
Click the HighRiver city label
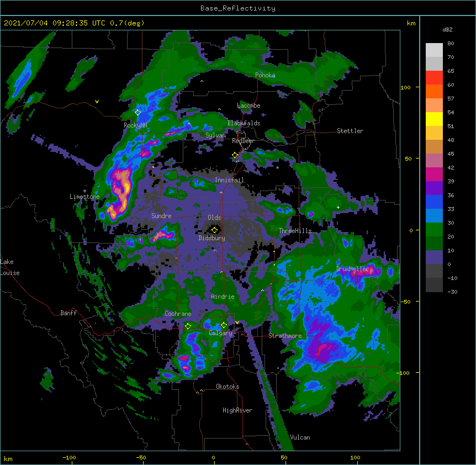click(237, 410)
